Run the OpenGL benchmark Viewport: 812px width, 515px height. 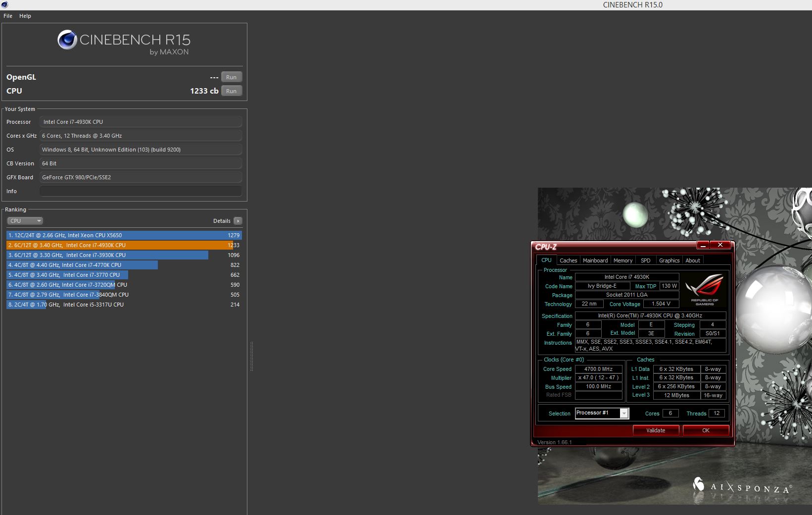point(231,77)
